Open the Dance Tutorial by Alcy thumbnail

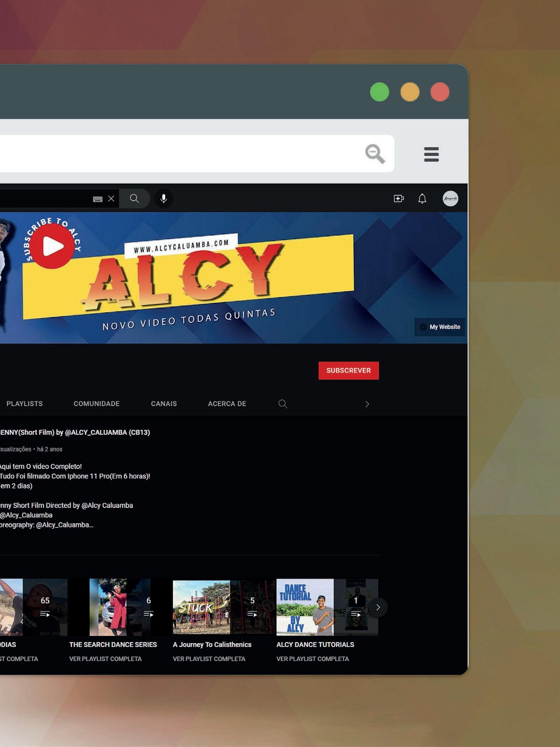pyautogui.click(x=327, y=607)
